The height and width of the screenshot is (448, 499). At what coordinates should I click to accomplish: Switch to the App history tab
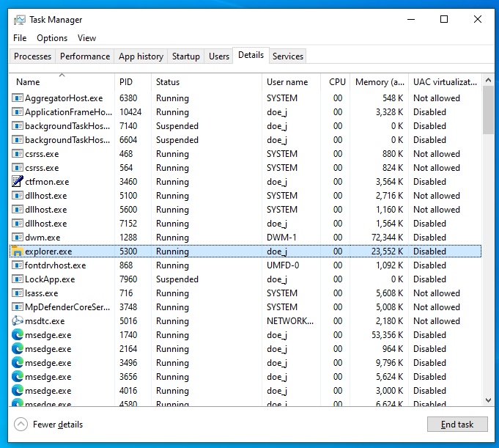(141, 56)
